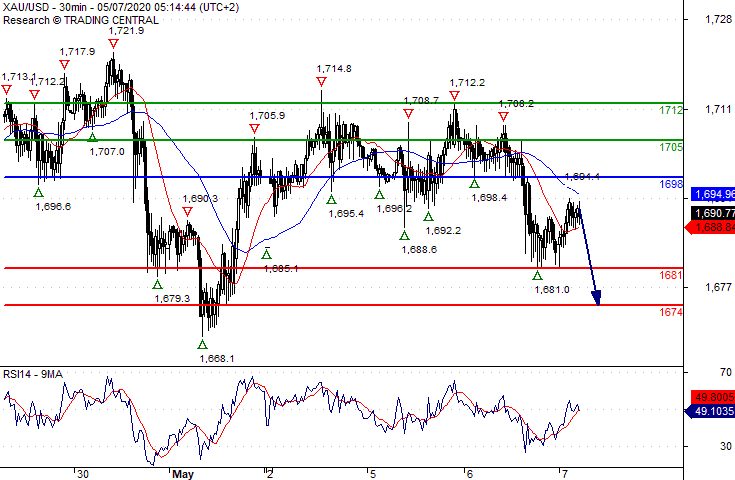The height and width of the screenshot is (480, 735).
Task: Click the green 1712 resistance level label
Action: click(x=671, y=110)
